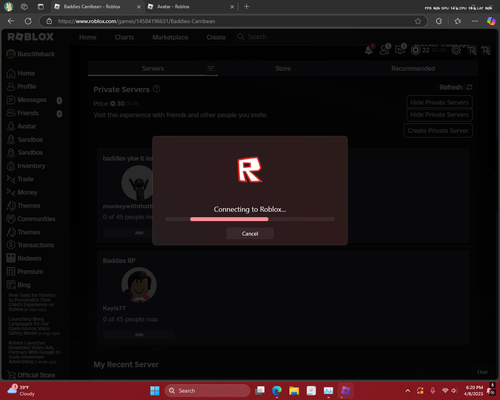
Task: Switch to the Store tab
Action: click(x=283, y=69)
